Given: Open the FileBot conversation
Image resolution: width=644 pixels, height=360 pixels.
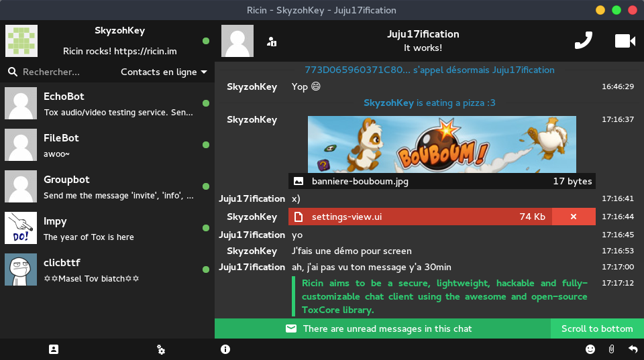Looking at the screenshot, I should [x=107, y=145].
